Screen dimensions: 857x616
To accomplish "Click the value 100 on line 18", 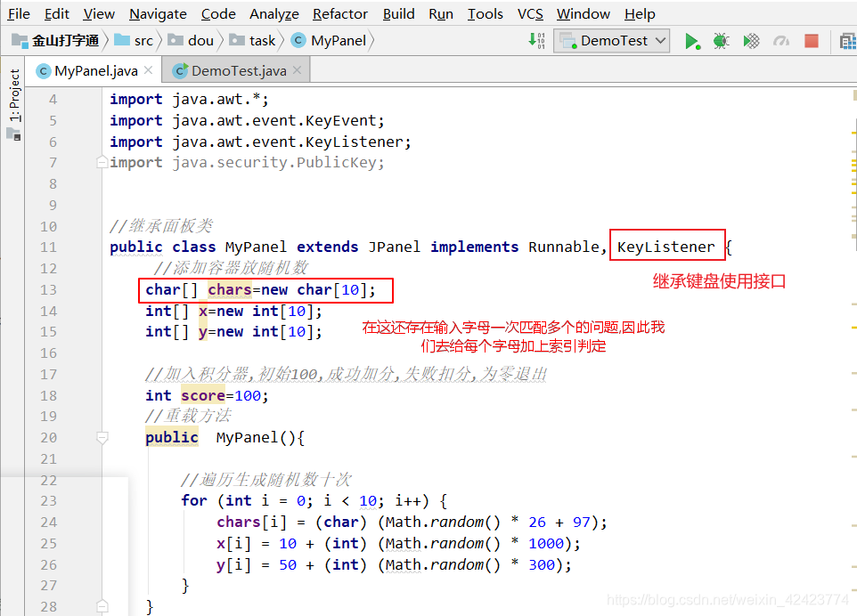I will (x=248, y=395).
